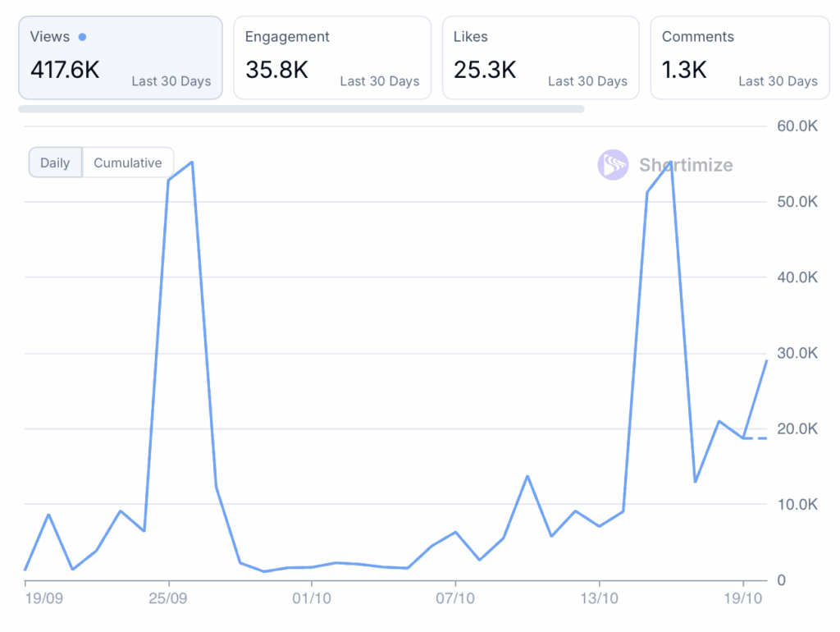This screenshot has width=840, height=632.
Task: Switch to the Likes metric card
Action: click(541, 57)
